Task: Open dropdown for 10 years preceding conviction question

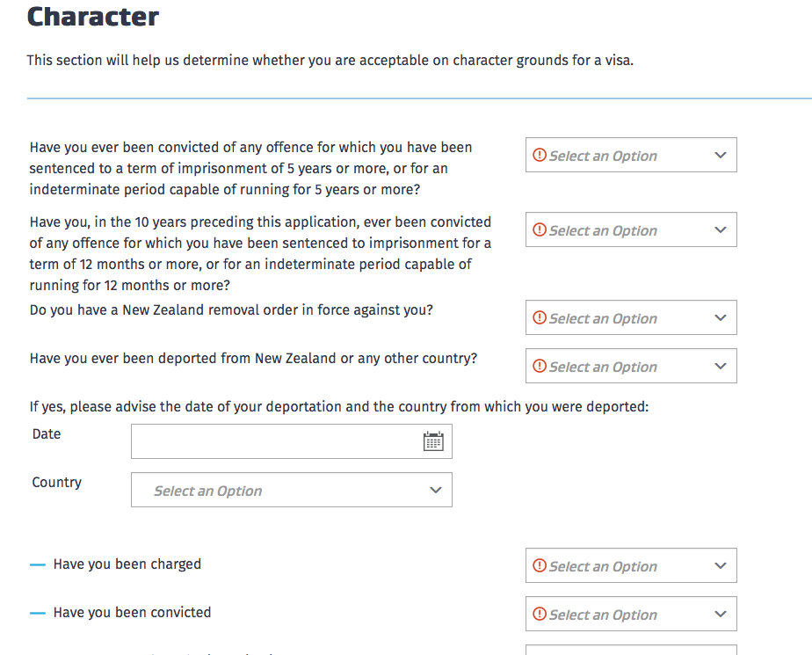Action: click(x=631, y=229)
